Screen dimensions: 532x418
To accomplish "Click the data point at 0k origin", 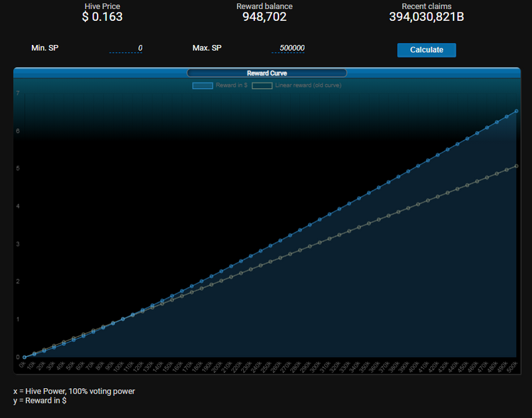I will [24, 357].
